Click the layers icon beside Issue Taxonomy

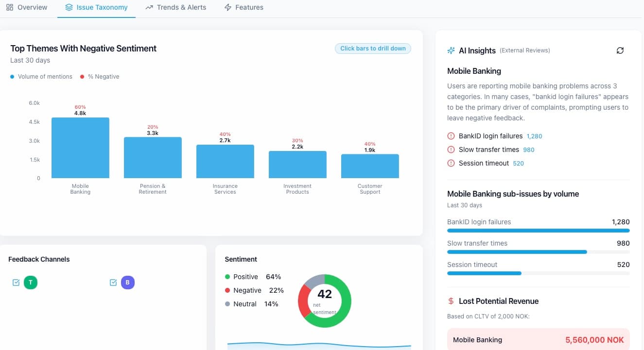click(x=69, y=7)
